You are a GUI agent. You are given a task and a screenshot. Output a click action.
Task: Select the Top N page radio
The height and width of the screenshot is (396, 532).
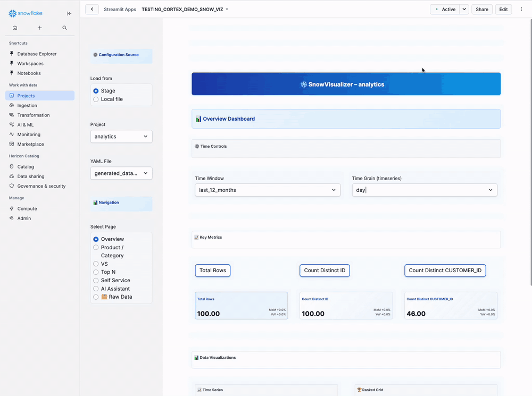(96, 272)
